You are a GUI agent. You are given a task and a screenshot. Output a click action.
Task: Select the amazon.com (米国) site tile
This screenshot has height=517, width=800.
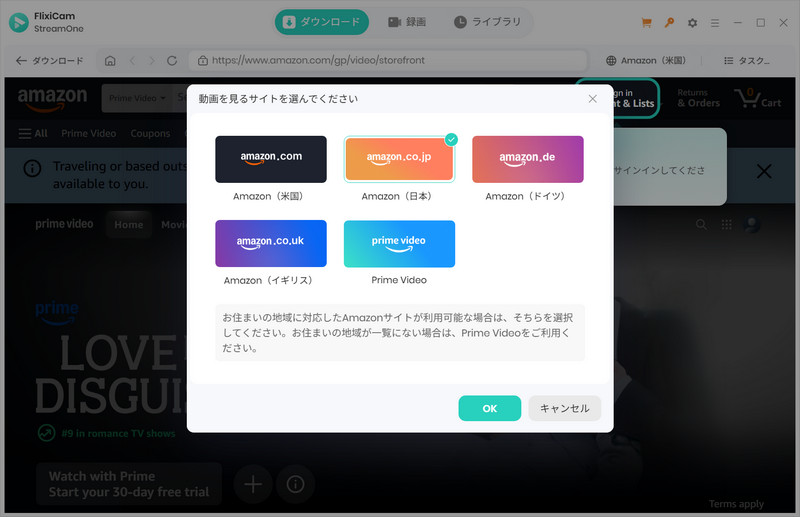[x=270, y=159]
